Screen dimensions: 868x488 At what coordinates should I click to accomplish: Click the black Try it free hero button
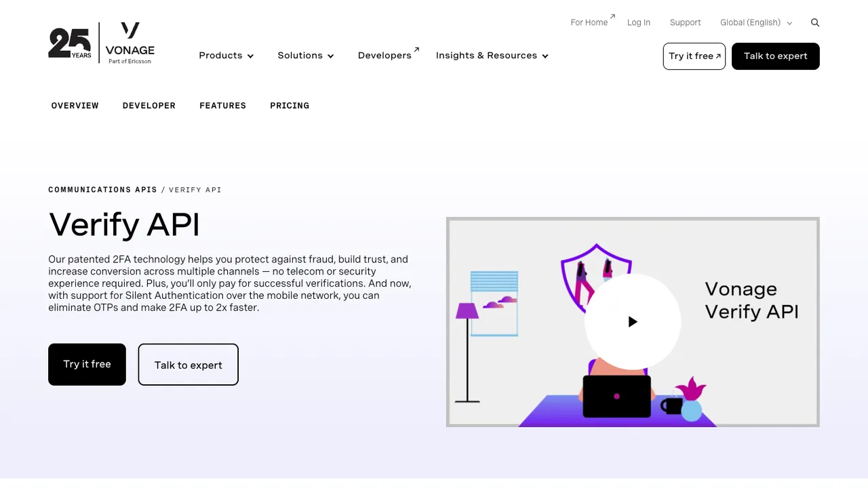point(87,365)
